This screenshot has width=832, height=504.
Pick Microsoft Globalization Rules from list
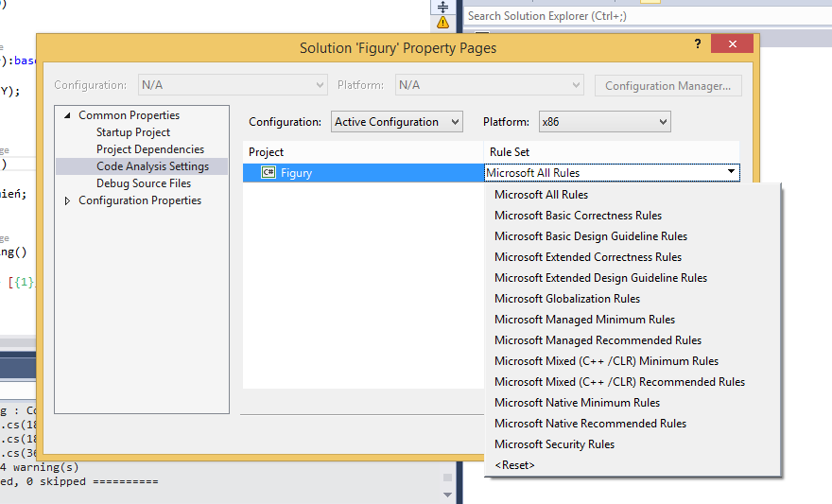point(566,299)
